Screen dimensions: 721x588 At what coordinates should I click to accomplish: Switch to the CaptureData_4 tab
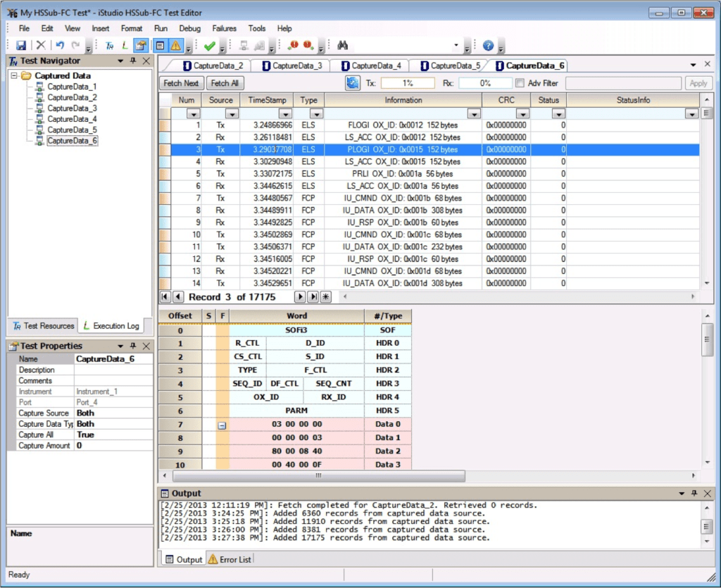[371, 65]
